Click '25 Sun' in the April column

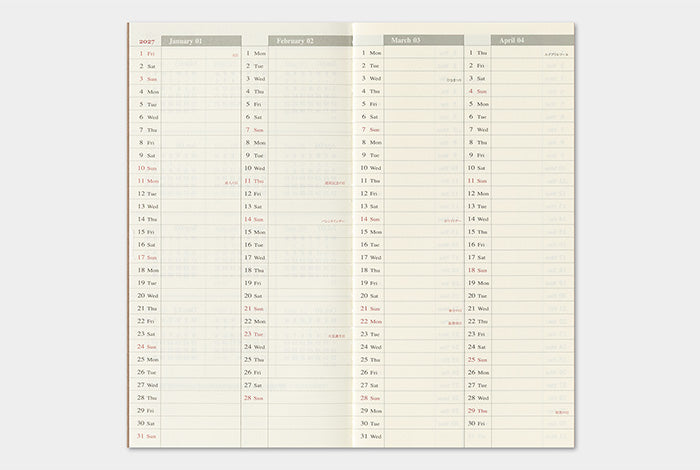click(x=478, y=360)
